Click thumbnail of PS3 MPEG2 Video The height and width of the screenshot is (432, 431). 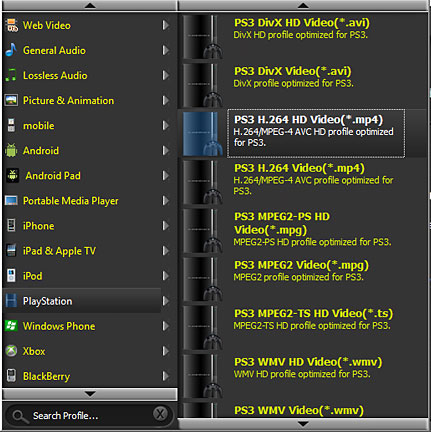pyautogui.click(x=203, y=279)
